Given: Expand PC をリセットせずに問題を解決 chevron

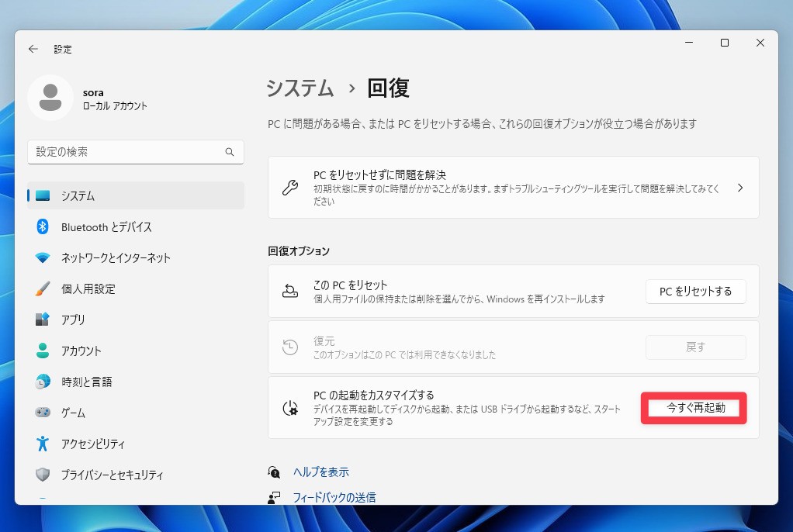Looking at the screenshot, I should [740, 188].
